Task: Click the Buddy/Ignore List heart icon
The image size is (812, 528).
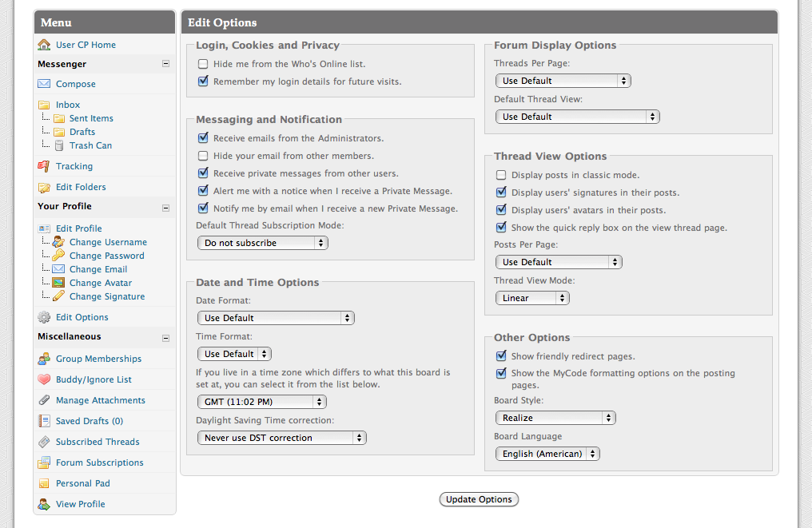Action: click(x=44, y=379)
